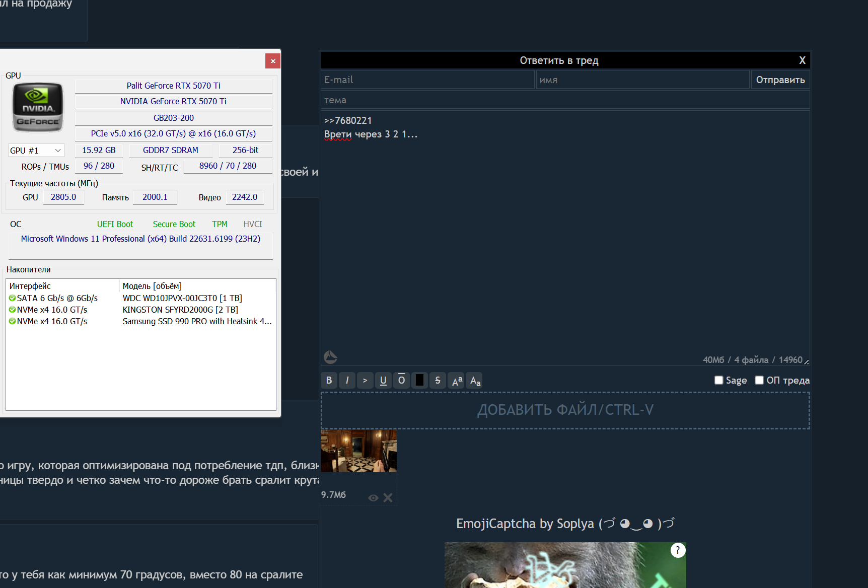This screenshot has width=868, height=588.
Task: Click the EmojiCaptcha image
Action: (x=565, y=565)
